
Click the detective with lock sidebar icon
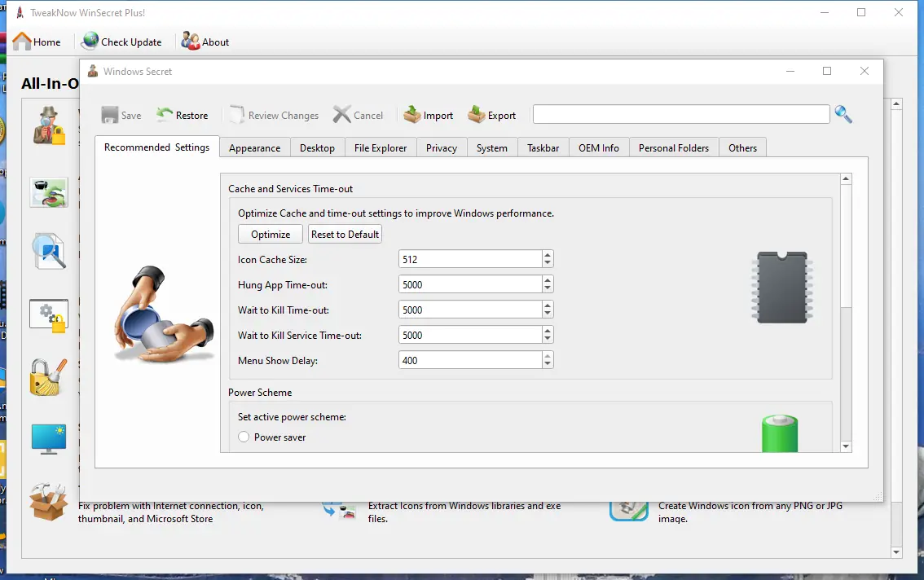point(49,125)
